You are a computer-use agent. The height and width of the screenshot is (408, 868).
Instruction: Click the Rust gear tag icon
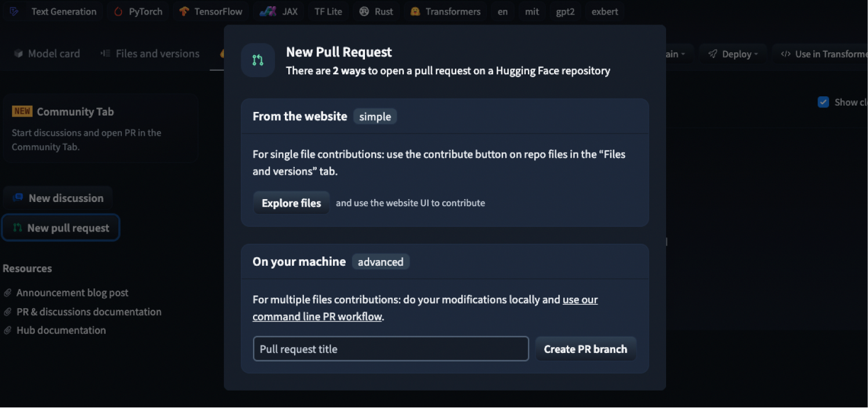pos(363,11)
